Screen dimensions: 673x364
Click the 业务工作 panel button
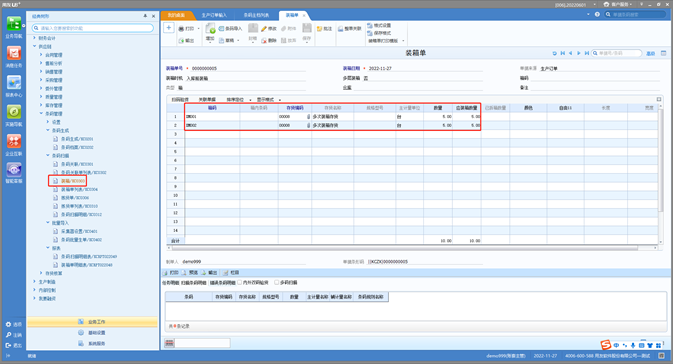coord(92,322)
